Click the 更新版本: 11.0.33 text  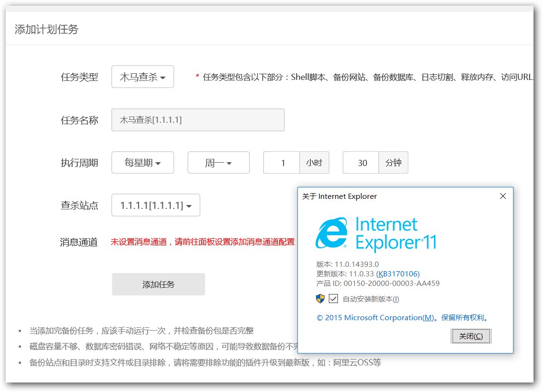[345, 274]
